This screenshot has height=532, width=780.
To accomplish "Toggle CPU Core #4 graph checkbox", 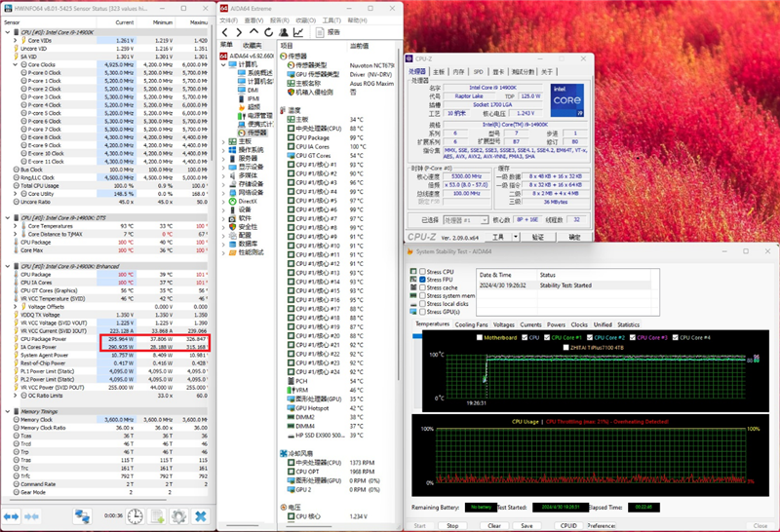I will 676,337.
